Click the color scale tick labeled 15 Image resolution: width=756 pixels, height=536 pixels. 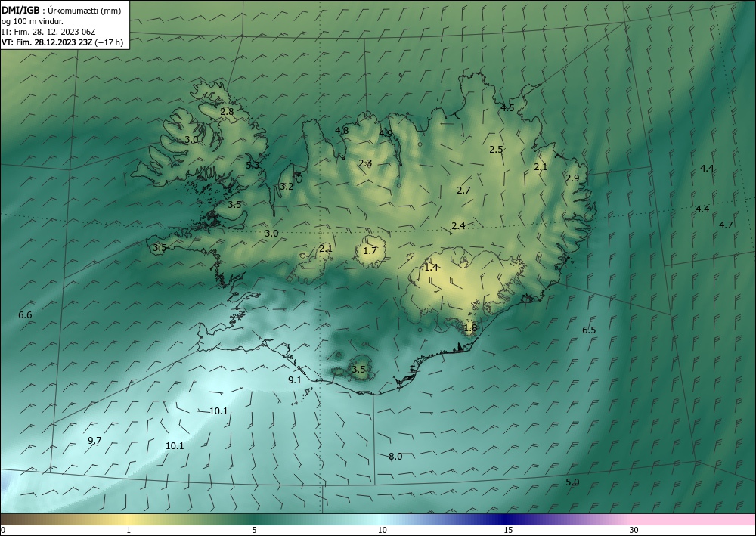pyautogui.click(x=508, y=531)
